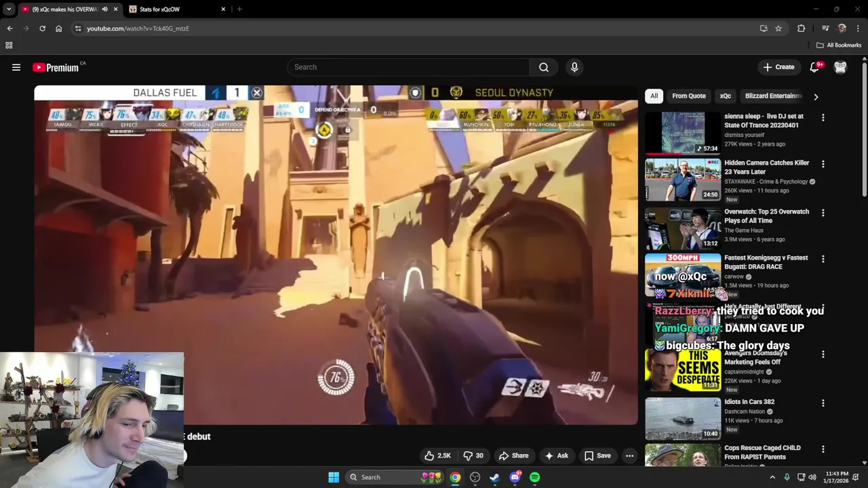Open Windows Start menu

(334, 477)
